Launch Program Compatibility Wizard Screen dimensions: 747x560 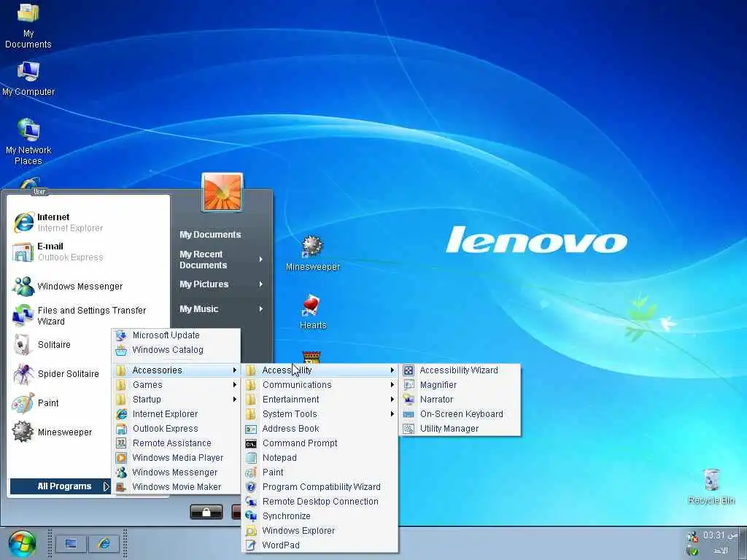tap(320, 487)
